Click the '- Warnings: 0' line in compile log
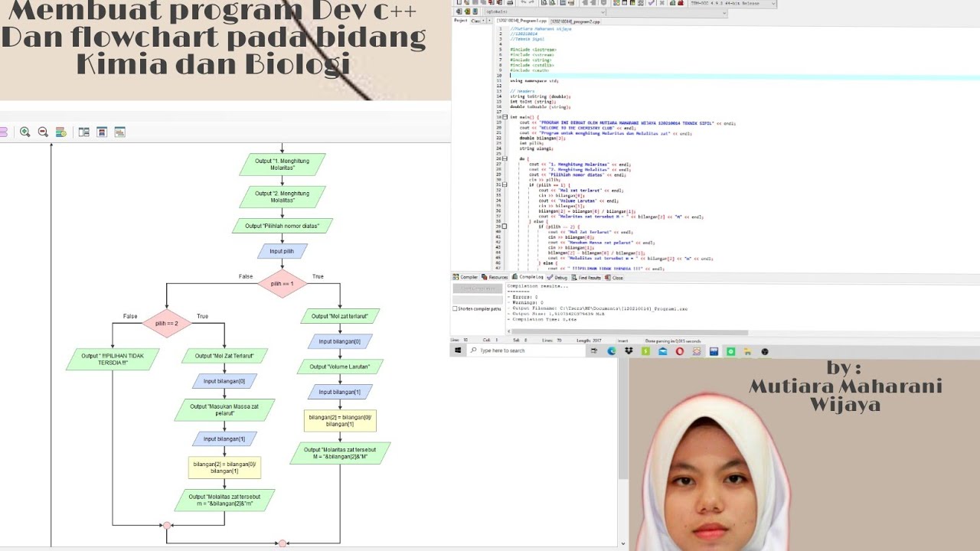The image size is (980, 551). (525, 302)
